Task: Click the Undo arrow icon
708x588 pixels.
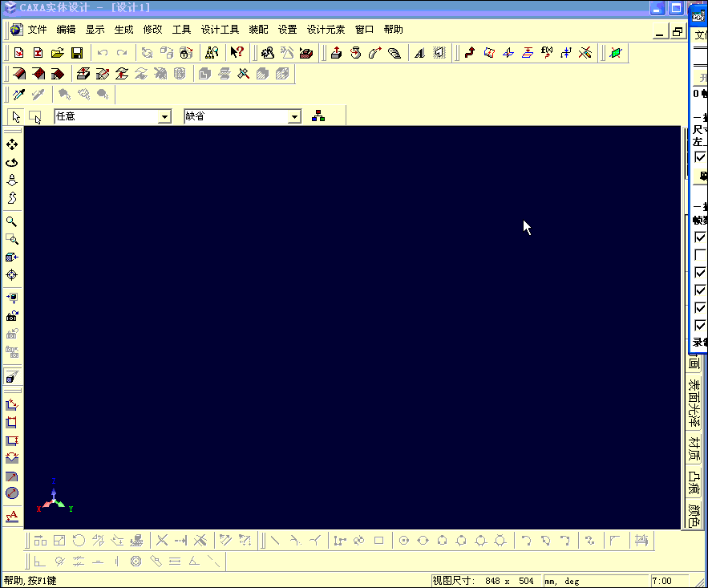Action: click(103, 53)
